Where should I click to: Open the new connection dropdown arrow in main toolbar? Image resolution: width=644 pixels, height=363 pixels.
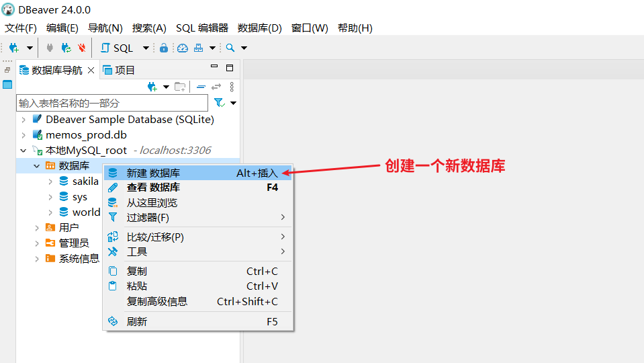30,48
